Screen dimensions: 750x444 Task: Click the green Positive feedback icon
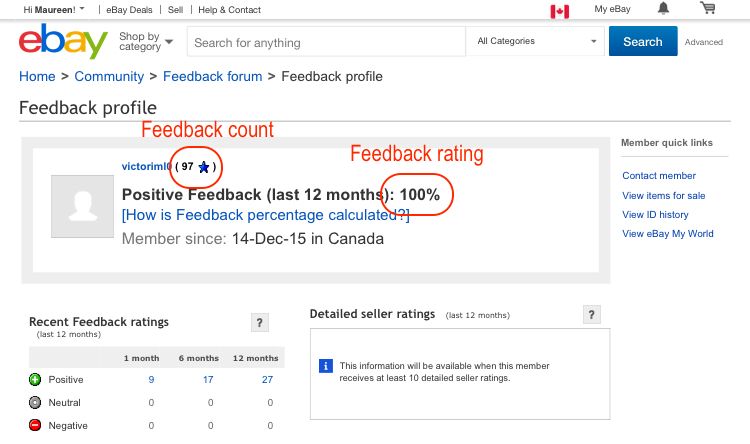click(x=35, y=380)
